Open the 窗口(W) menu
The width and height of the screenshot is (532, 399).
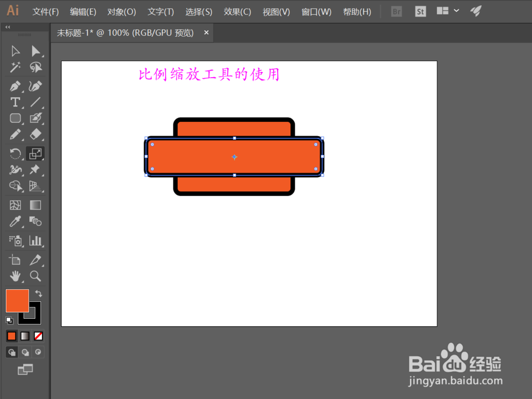(x=316, y=12)
